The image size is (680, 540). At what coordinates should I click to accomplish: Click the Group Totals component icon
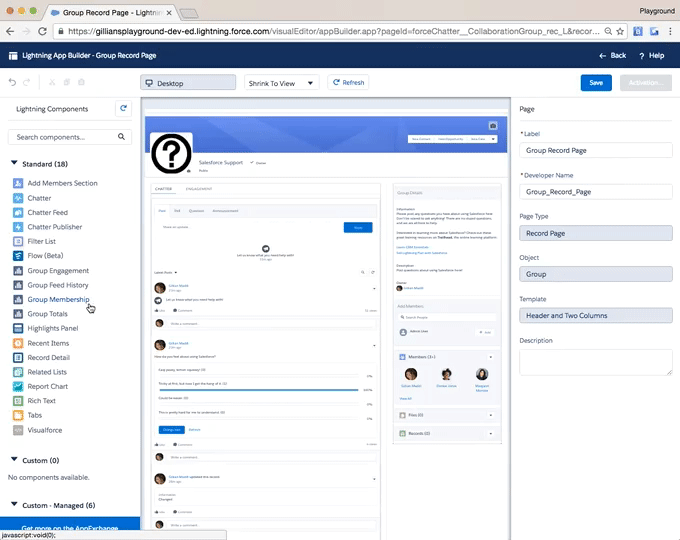click(18, 314)
